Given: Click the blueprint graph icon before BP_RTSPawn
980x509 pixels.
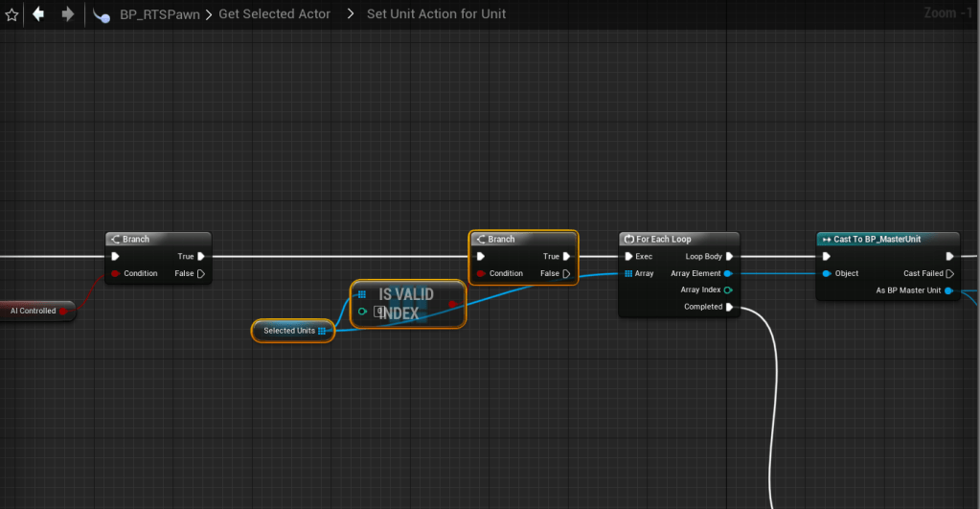Looking at the screenshot, I should (101, 14).
